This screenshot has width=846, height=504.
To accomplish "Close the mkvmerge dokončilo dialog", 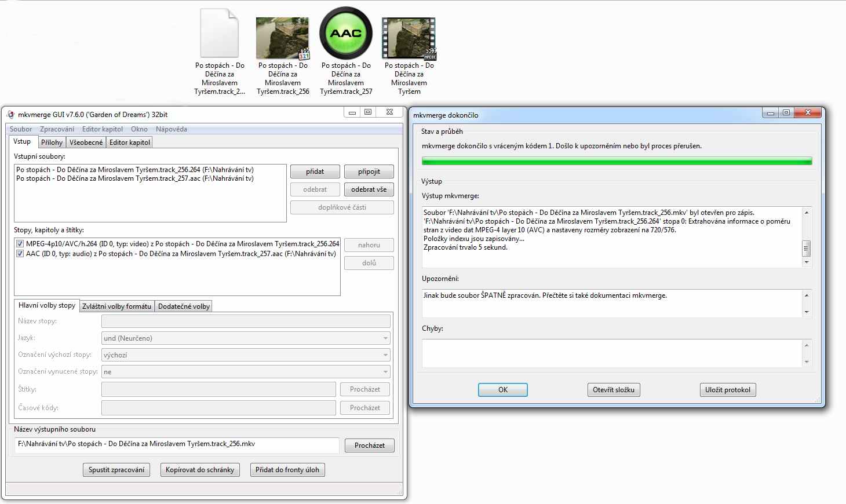I will [808, 113].
